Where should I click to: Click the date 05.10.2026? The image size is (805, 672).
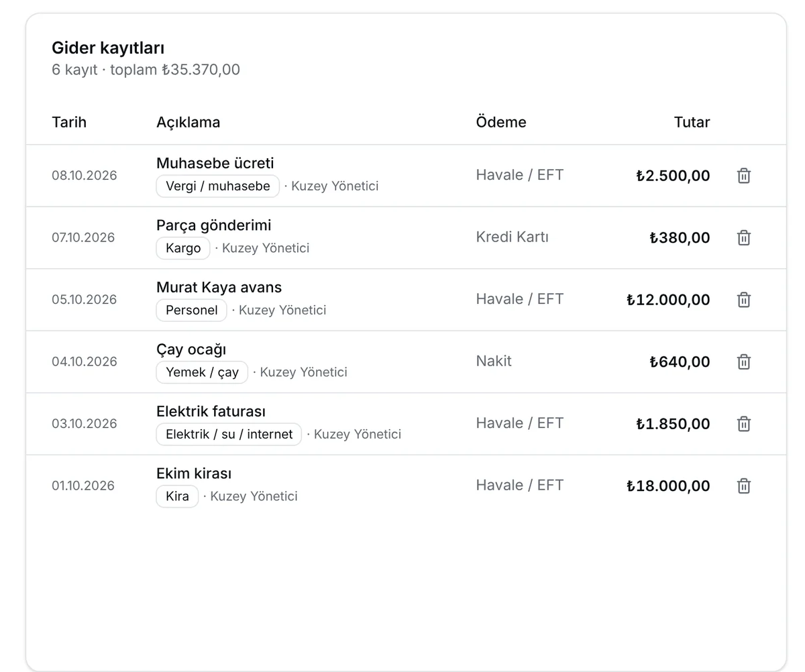pos(85,300)
